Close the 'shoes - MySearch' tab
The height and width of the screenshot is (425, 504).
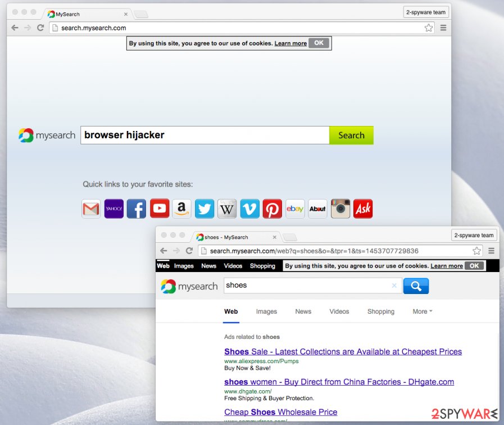(275, 237)
